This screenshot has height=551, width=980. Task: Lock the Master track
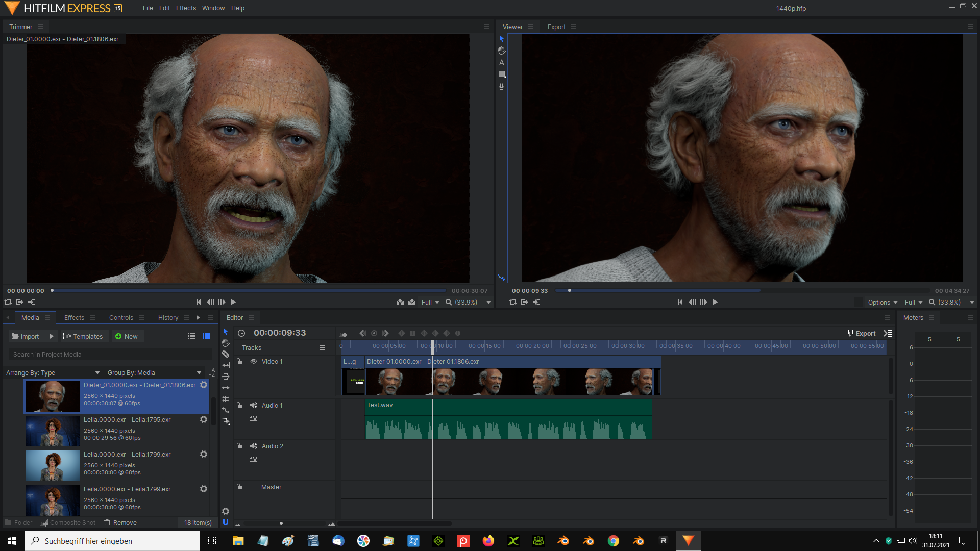click(240, 487)
